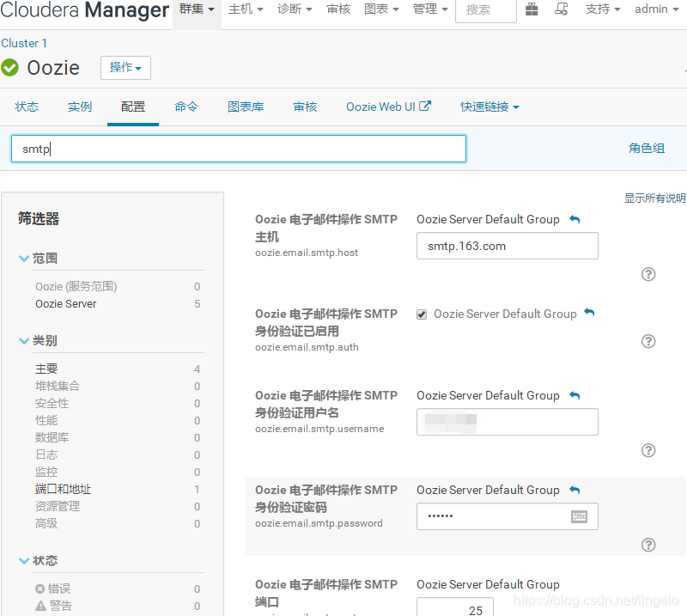
Task: Switch to the 图表库 tab
Action: coord(246,107)
